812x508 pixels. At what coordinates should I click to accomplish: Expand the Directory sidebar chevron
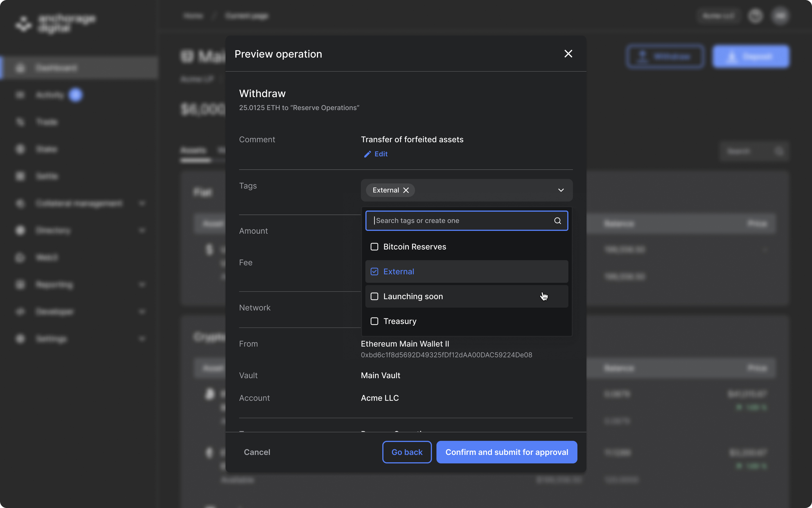pyautogui.click(x=142, y=231)
